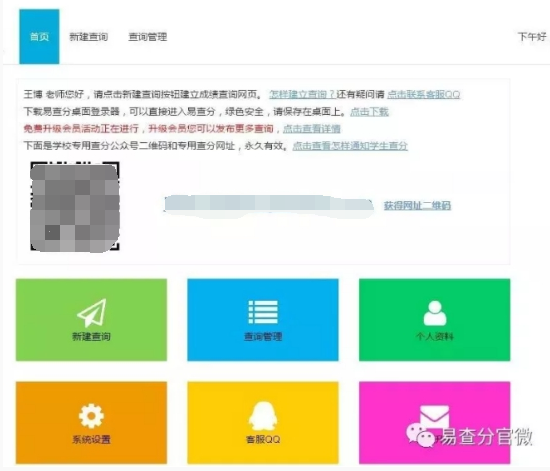
Task: Click the 新建查询 label on green tile
Action: 91,337
